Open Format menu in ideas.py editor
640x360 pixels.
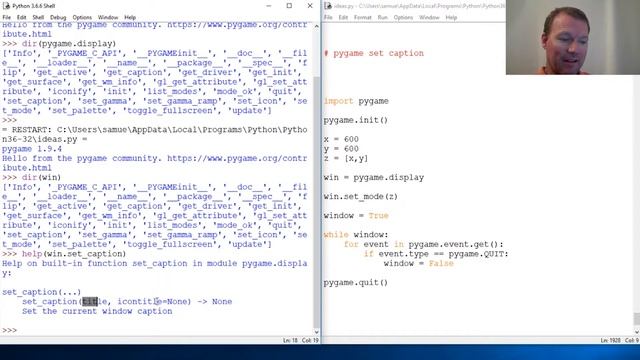pos(362,18)
